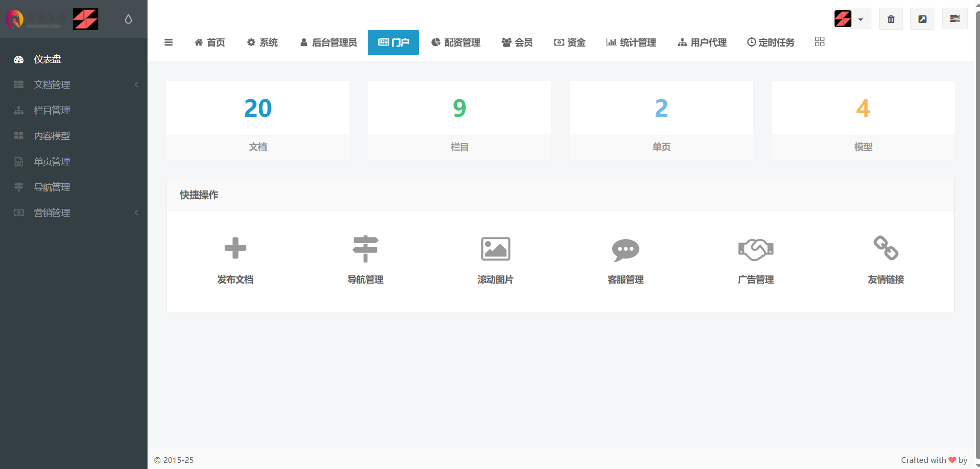Click the 发布文档 plus icon
Viewport: 980px width, 469px height.
[235, 248]
